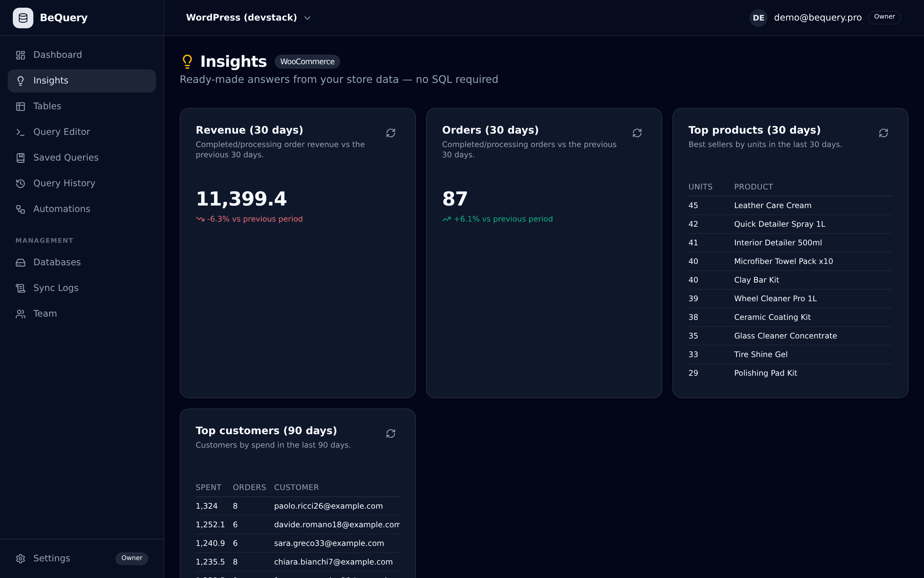Click the +6.1% vs previous period text

tap(503, 219)
